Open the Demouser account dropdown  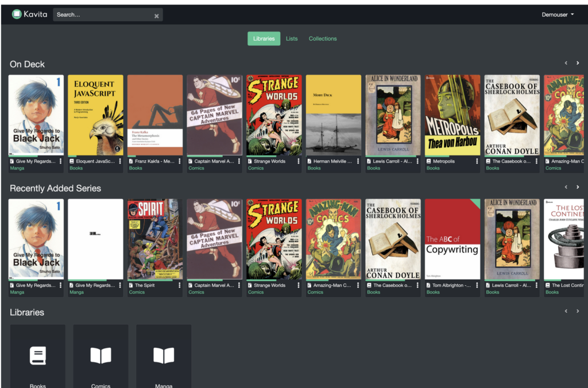(x=557, y=14)
